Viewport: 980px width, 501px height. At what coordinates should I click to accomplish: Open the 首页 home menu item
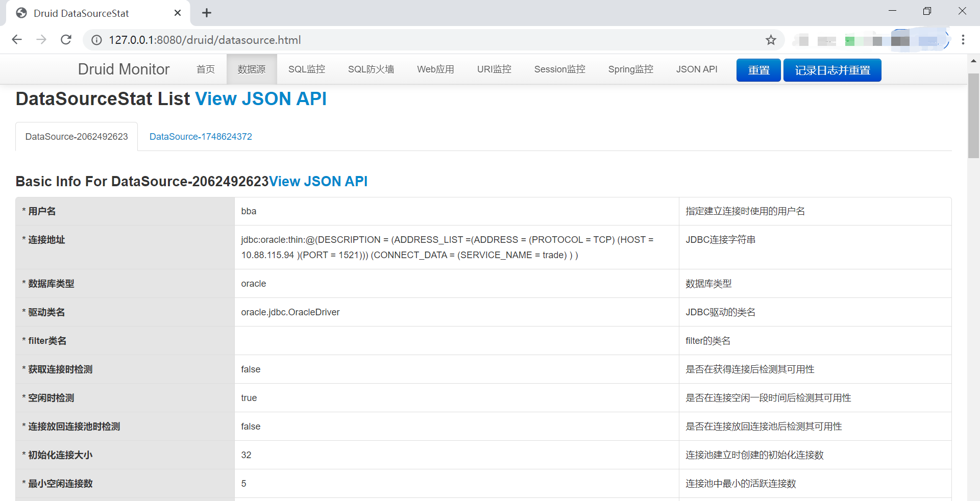point(206,69)
